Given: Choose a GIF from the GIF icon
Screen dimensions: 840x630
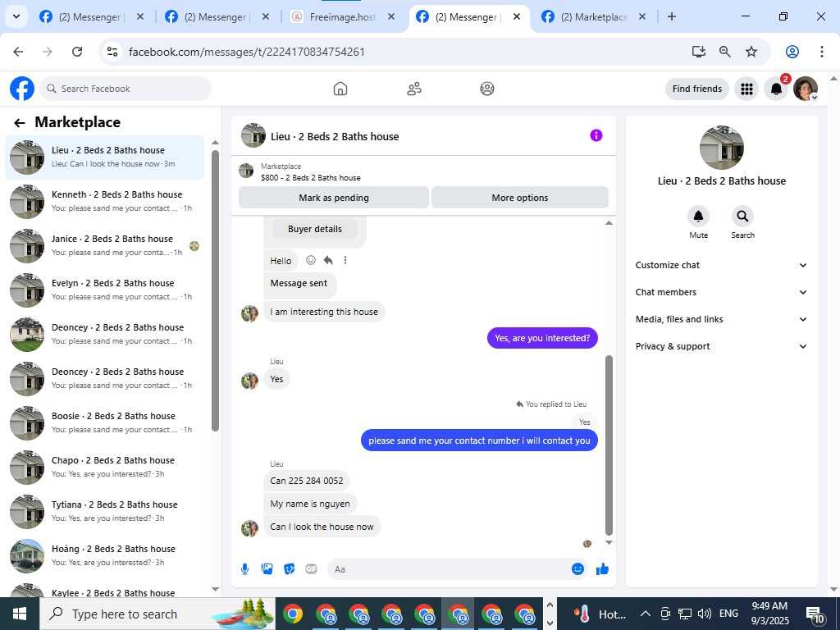Looking at the screenshot, I should pos(311,569).
